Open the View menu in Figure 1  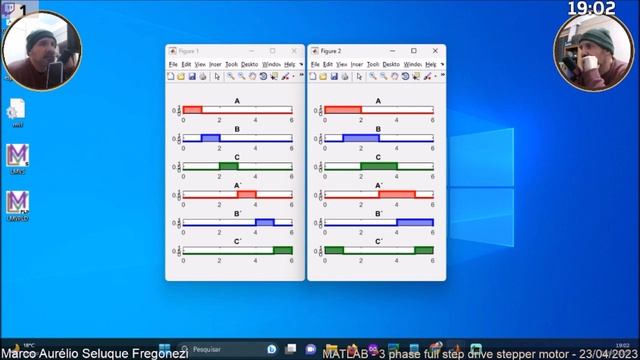pyautogui.click(x=200, y=64)
